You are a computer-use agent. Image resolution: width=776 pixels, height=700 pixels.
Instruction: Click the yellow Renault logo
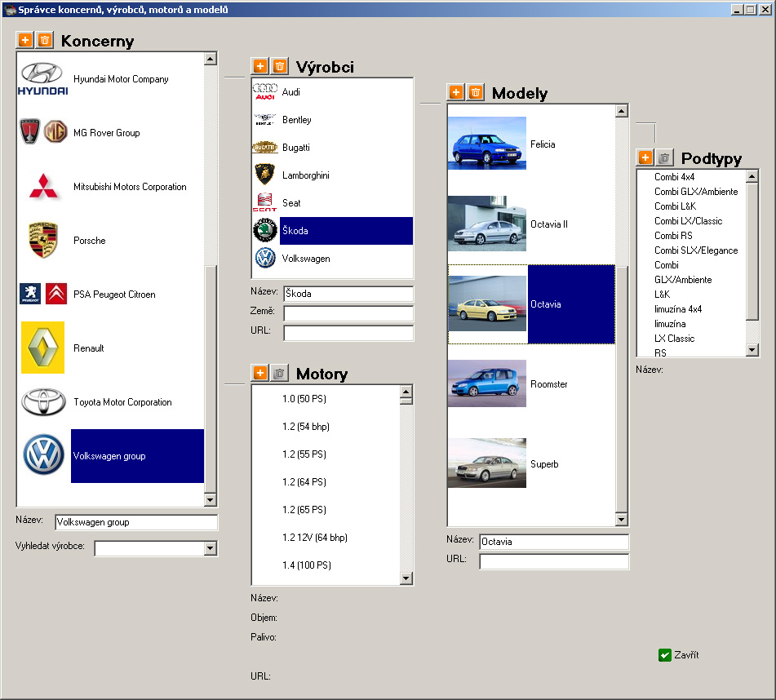(42, 348)
